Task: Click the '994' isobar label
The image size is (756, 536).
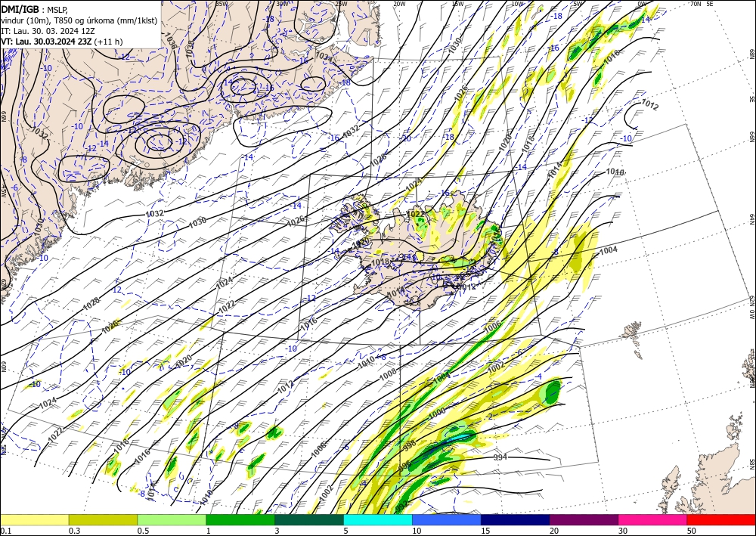Action: click(x=500, y=457)
